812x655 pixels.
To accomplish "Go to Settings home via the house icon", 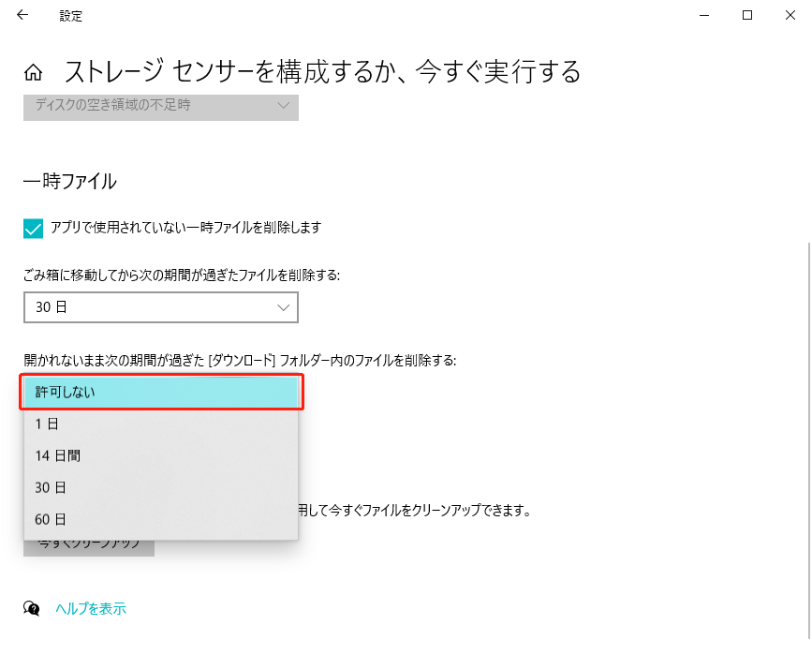I will coord(34,72).
